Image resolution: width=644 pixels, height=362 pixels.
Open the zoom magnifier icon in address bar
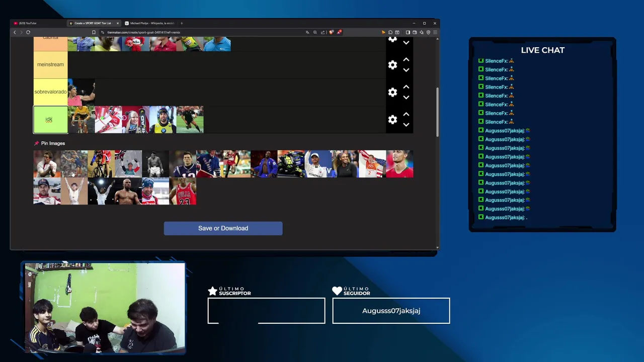pyautogui.click(x=315, y=32)
